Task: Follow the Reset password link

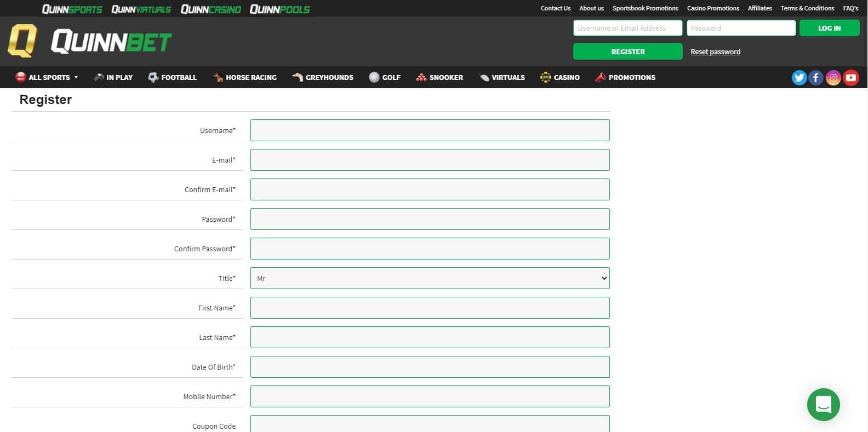Action: (x=715, y=52)
